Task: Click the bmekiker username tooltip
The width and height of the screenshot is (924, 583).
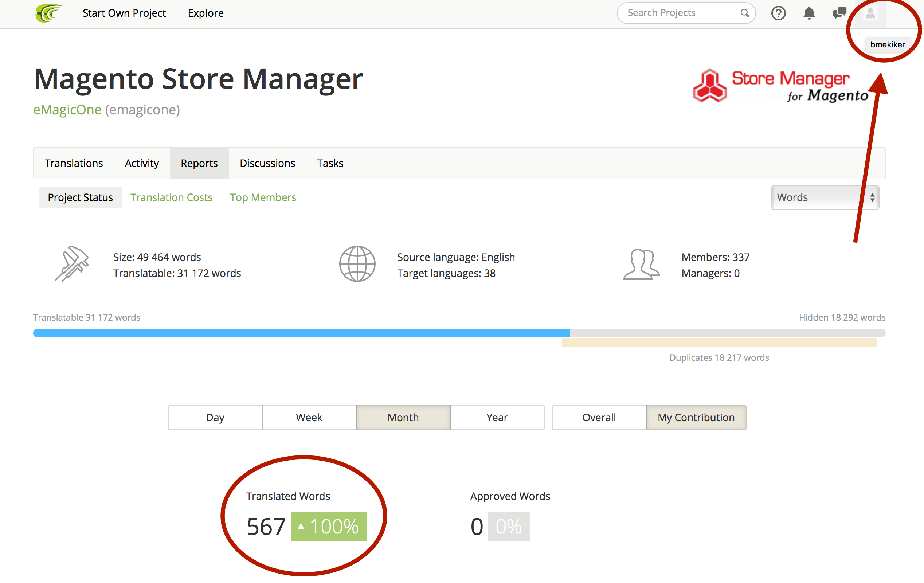Action: point(888,44)
